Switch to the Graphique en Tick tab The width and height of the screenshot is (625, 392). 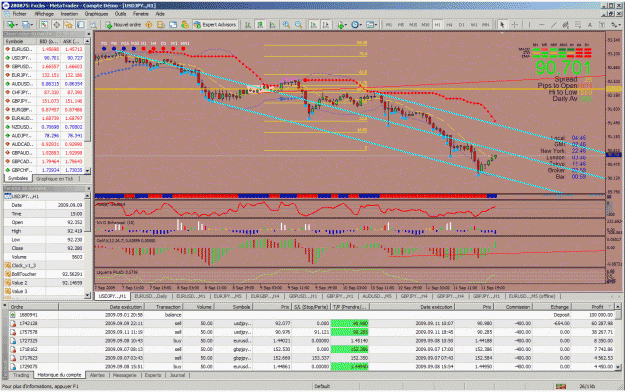pyautogui.click(x=55, y=179)
